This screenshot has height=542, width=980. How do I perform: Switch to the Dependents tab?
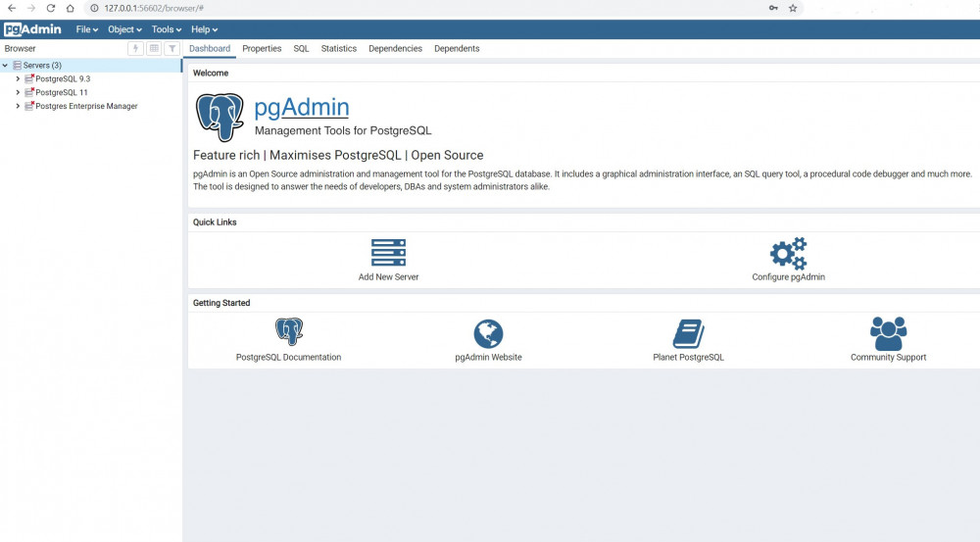click(x=457, y=48)
